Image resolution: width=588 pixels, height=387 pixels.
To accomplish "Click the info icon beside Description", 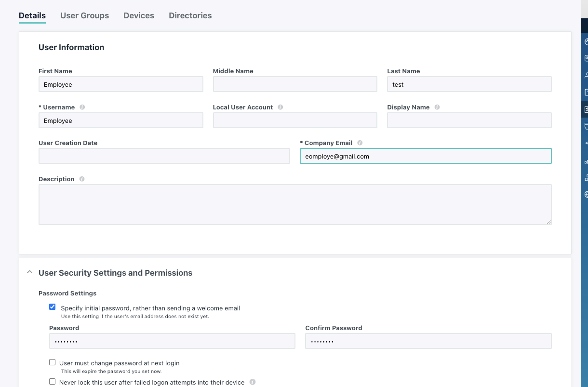I will click(x=82, y=179).
